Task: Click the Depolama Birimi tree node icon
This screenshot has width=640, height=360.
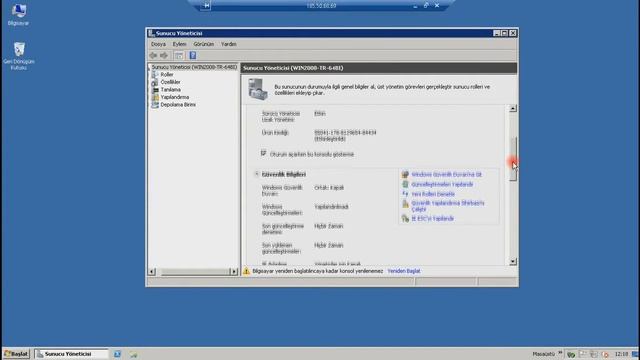Action: [155, 105]
